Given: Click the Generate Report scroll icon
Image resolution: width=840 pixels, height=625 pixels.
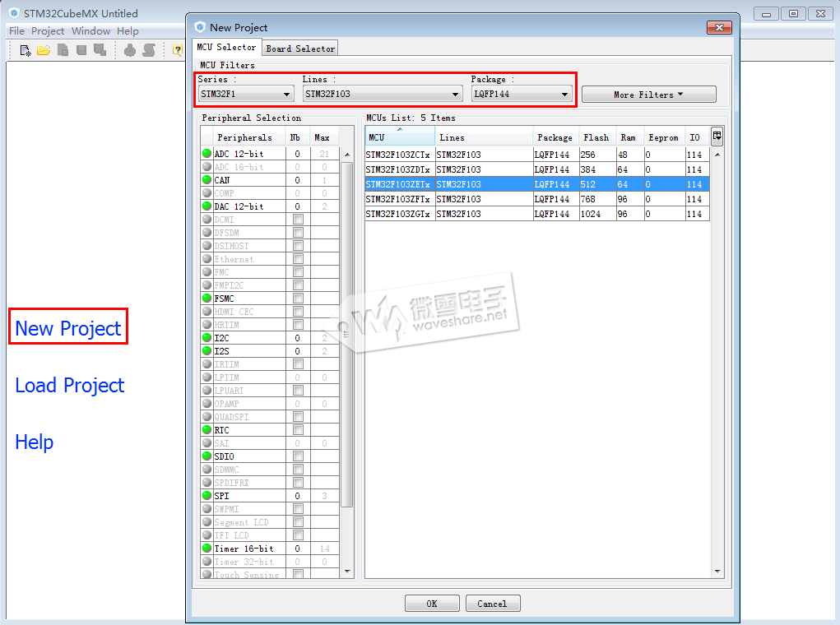Looking at the screenshot, I should pyautogui.click(x=149, y=50).
